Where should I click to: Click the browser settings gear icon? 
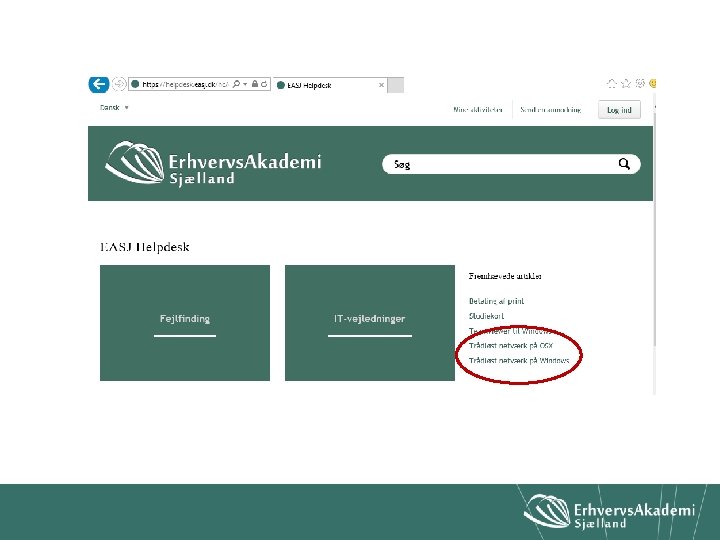(640, 84)
